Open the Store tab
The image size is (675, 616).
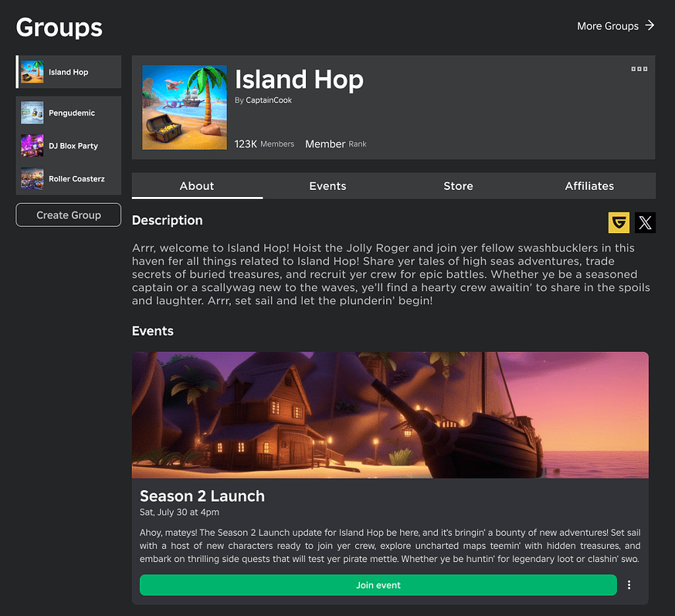point(458,186)
